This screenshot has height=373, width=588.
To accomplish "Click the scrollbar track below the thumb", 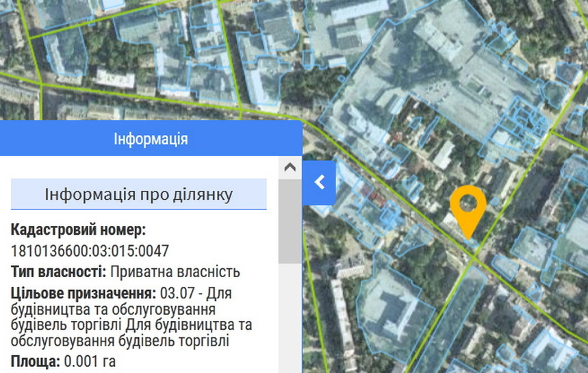I will tap(290, 315).
